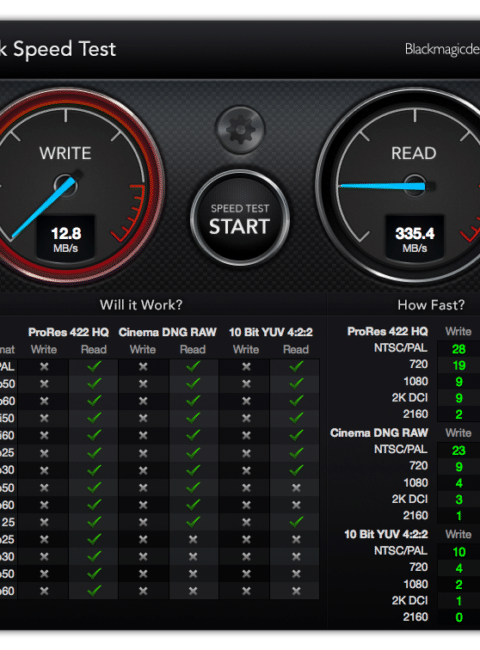The width and height of the screenshot is (480, 650).
Task: Click Cinema DNG RAW 720 value 9
Action: pyautogui.click(x=459, y=467)
